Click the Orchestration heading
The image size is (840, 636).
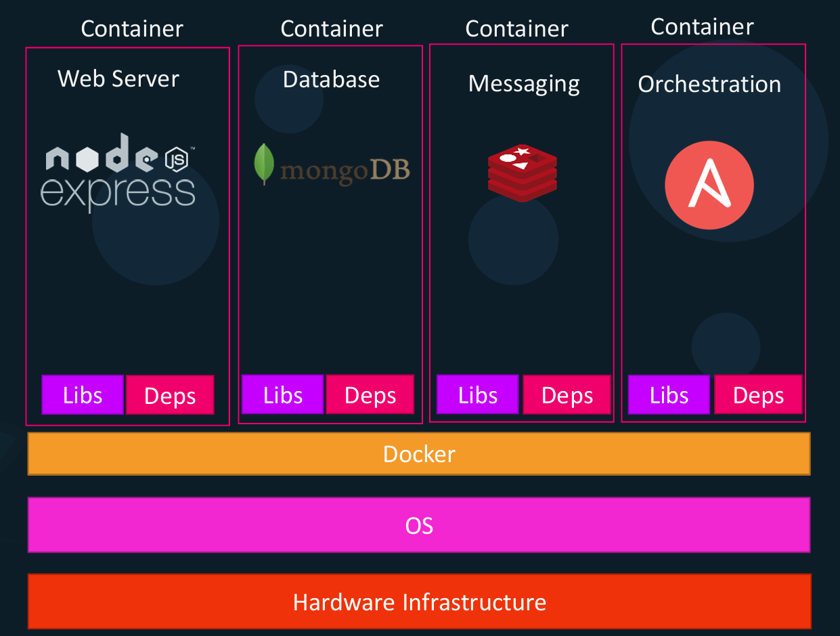point(709,85)
